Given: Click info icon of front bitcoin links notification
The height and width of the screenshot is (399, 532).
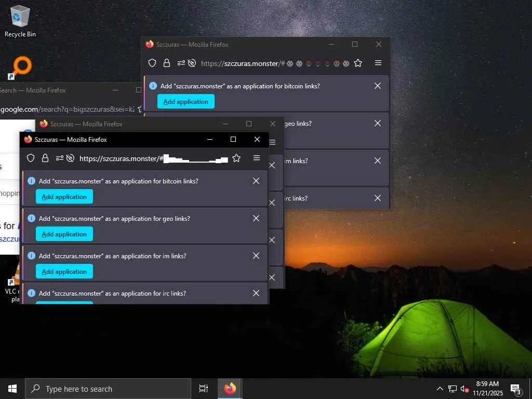Looking at the screenshot, I should coord(31,181).
